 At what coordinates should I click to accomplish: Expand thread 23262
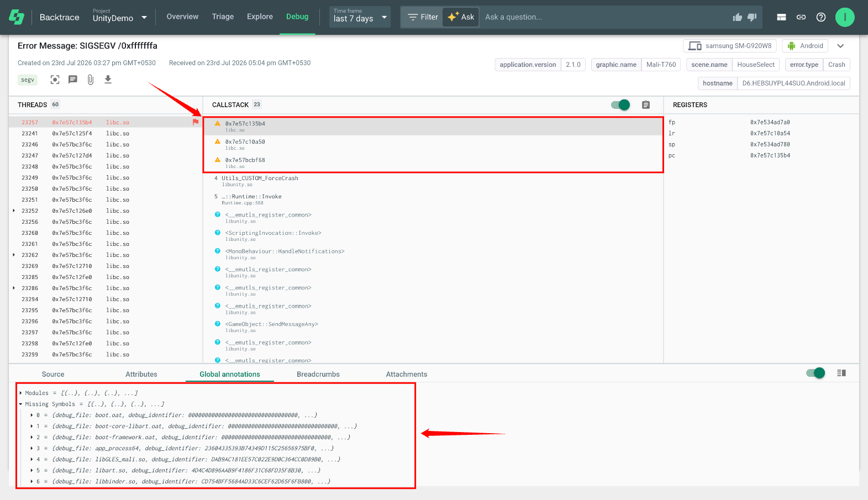tap(14, 255)
